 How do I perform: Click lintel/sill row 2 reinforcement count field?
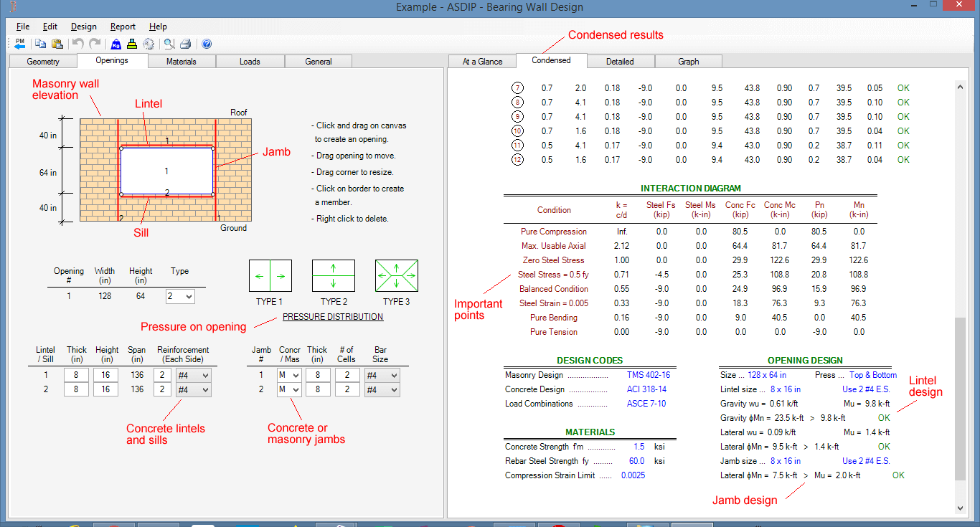tap(162, 389)
